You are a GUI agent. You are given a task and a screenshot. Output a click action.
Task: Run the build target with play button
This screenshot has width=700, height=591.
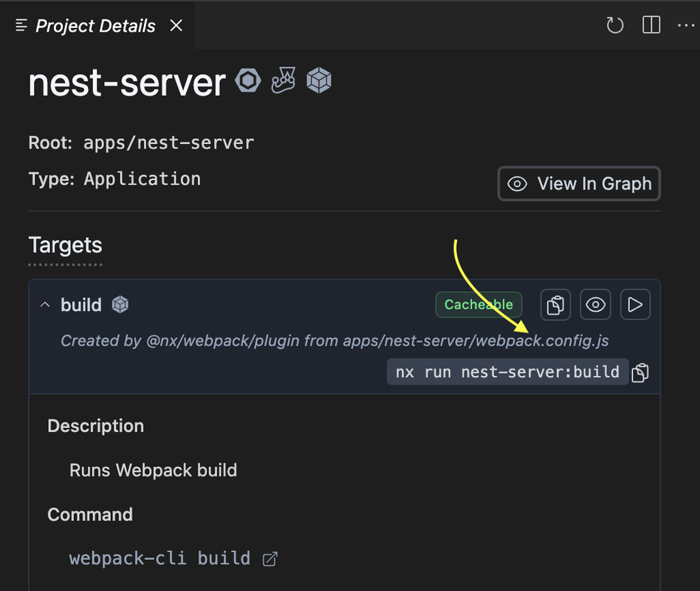[635, 304]
